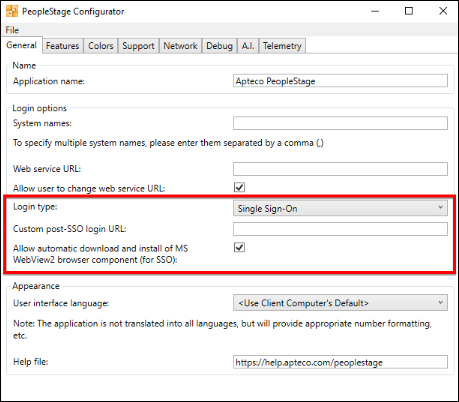Switch to the Features tab
Viewport: 459px width, 402px height.
tap(63, 46)
